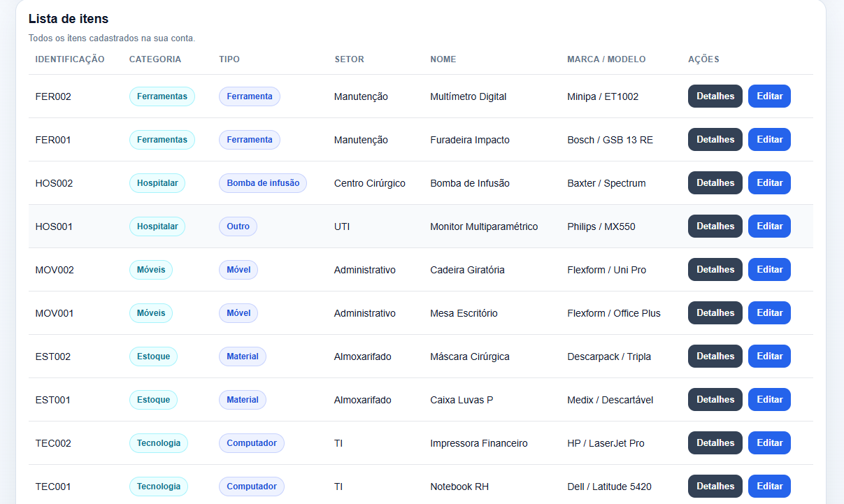This screenshot has height=504, width=844.
Task: Click Editar for HOS001 item
Action: pyautogui.click(x=769, y=226)
